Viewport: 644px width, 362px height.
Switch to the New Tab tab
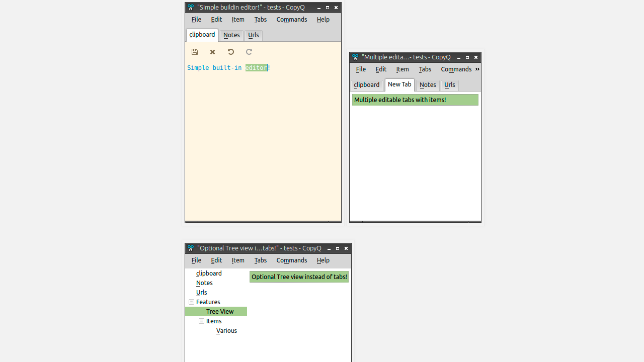[x=399, y=84]
